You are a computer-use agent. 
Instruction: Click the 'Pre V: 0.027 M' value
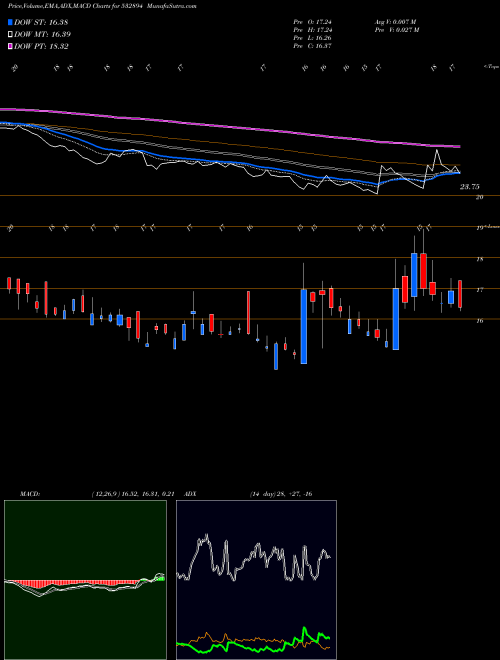click(x=397, y=30)
